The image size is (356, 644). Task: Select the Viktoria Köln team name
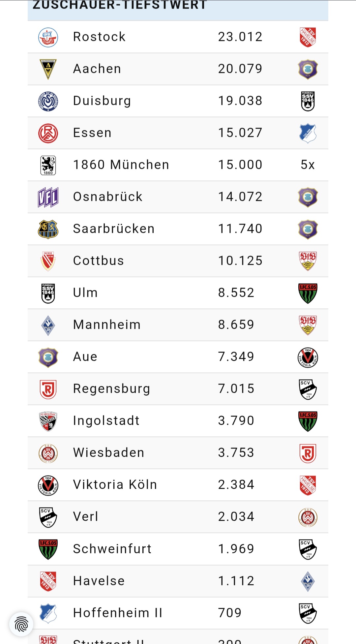(115, 485)
